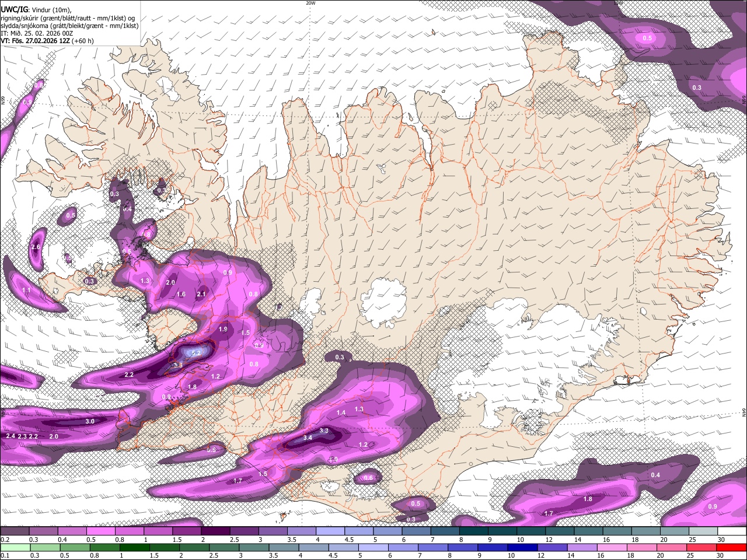747x560 pixels.
Task: Pick the bright red lower swatch labeled 30
Action: (732, 547)
